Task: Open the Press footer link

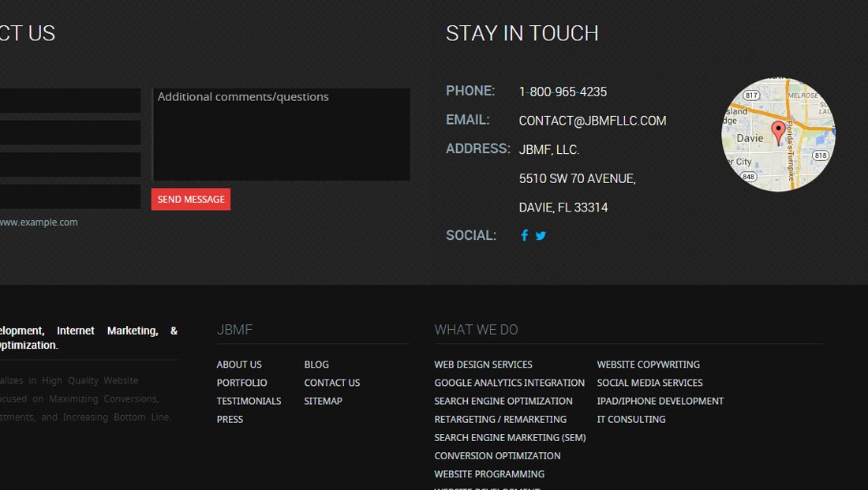Action: (230, 419)
